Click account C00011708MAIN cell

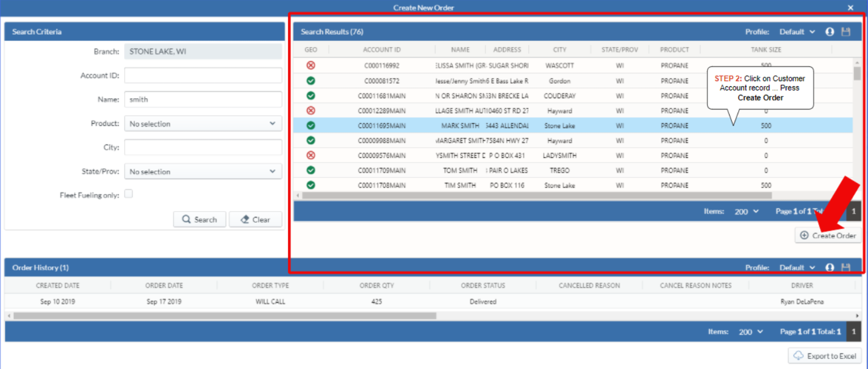382,185
